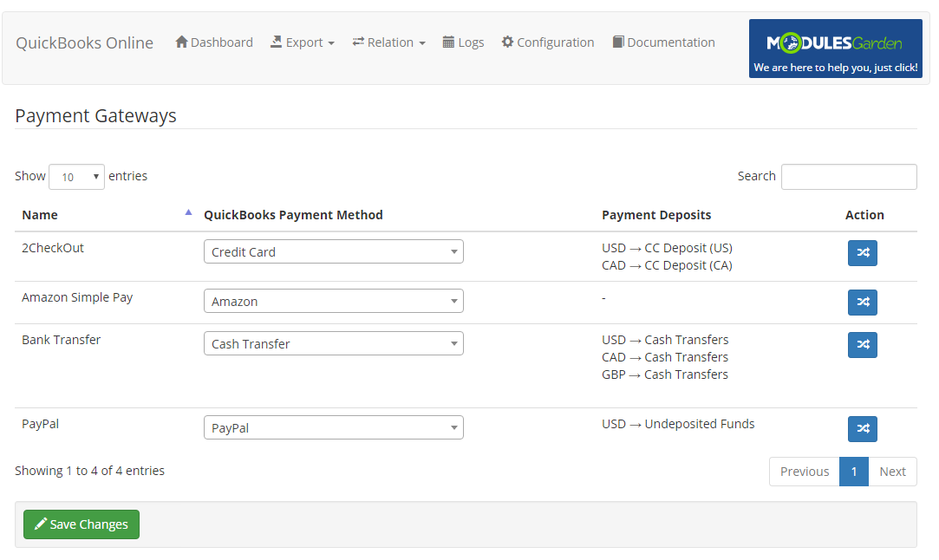Sort the table by the Name column
This screenshot has height=560, width=939.
click(107, 215)
